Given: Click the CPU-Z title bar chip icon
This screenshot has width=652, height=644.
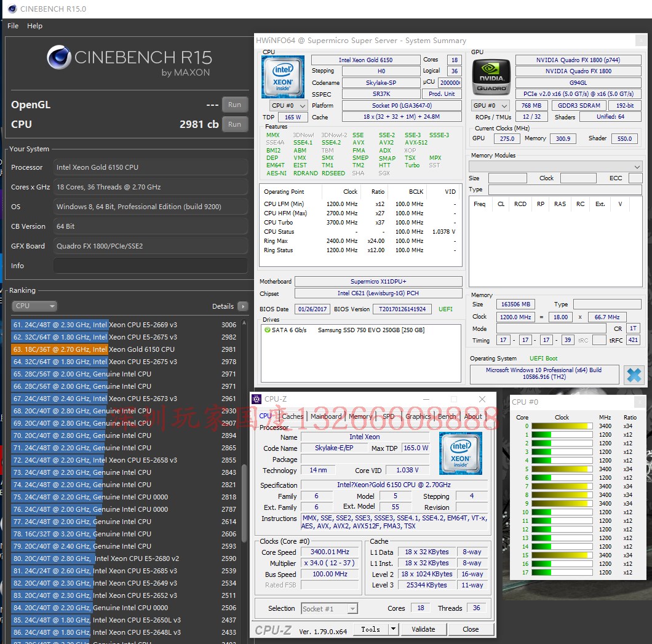Looking at the screenshot, I should 256,399.
